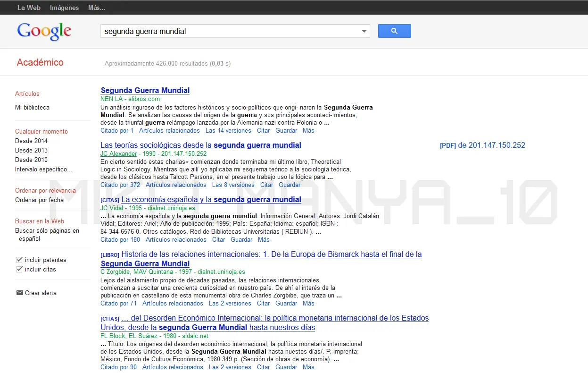This screenshot has width=588, height=373.
Task: Click "Crear alerta" link
Action: [x=41, y=293]
